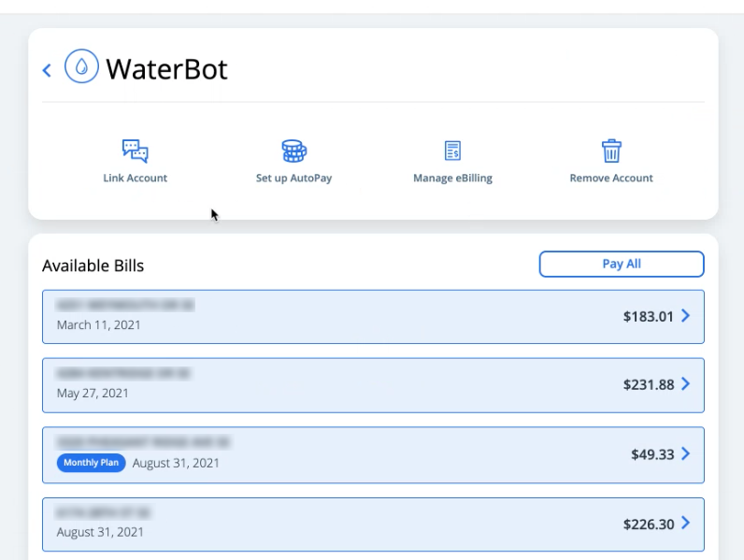
Task: Expand the $49.33 bill chevron
Action: coord(686,453)
